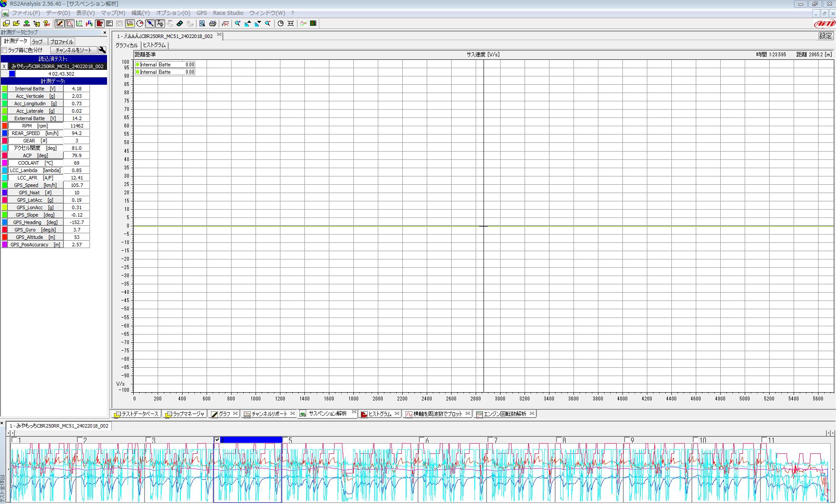836x504 pixels.
Task: Open the オプション(O) menu
Action: pos(173,13)
